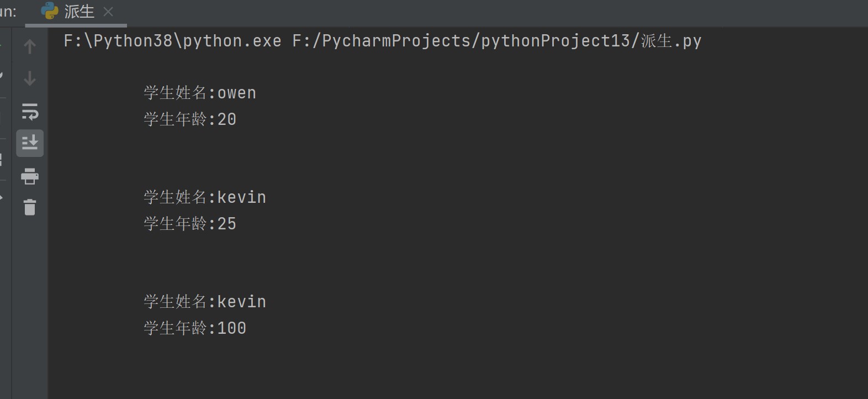Screen dimensions: 868x399
Task: Print the console output via printer icon
Action: coord(30,176)
